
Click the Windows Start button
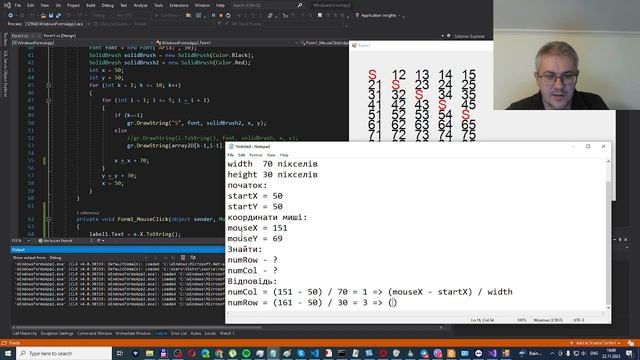[x=8, y=353]
